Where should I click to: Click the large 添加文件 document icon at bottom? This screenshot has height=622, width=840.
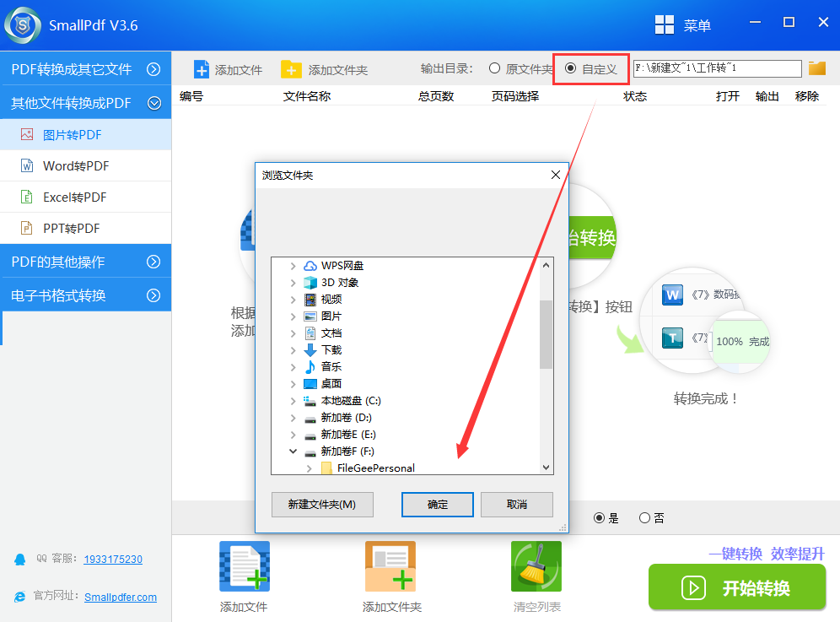[x=245, y=566]
